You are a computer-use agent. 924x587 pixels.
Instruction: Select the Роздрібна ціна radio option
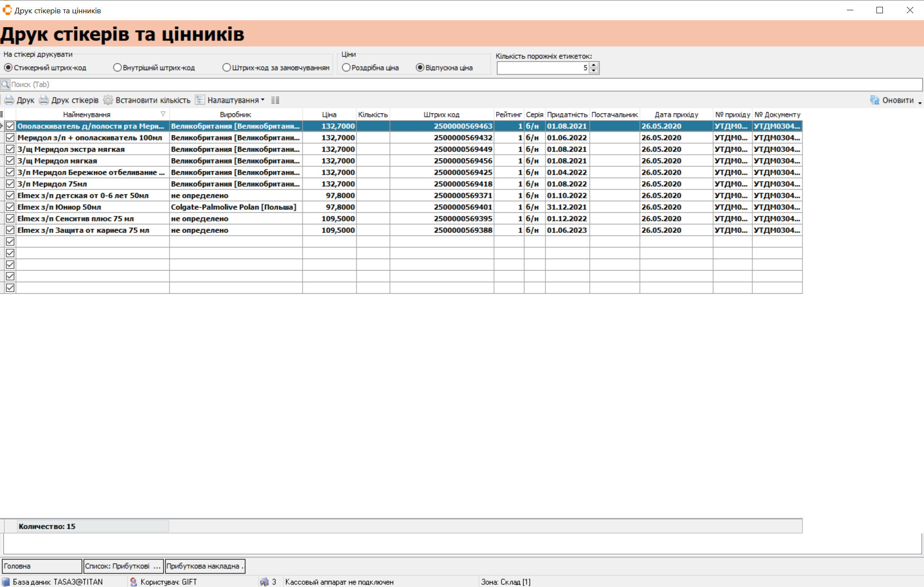pos(346,68)
